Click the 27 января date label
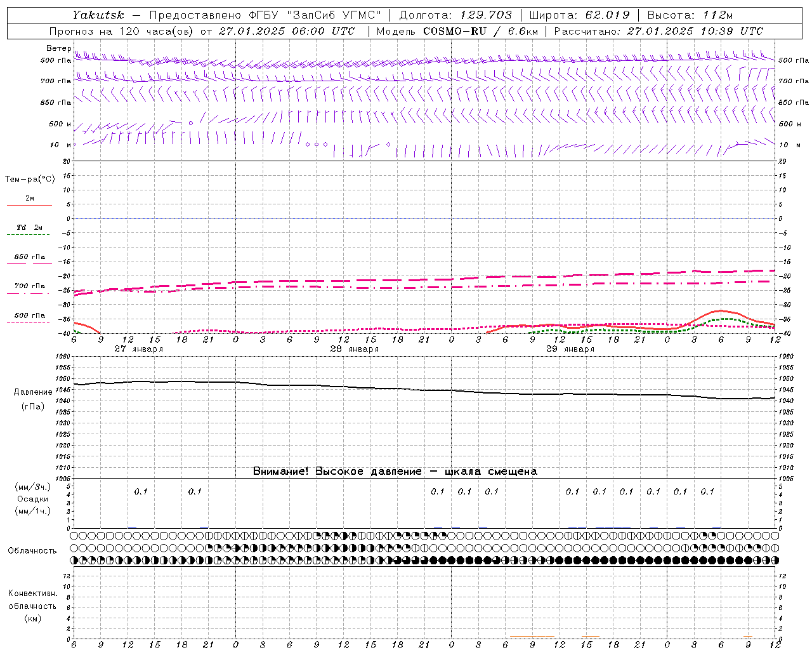This screenshot has height=650, width=812. pos(139,349)
